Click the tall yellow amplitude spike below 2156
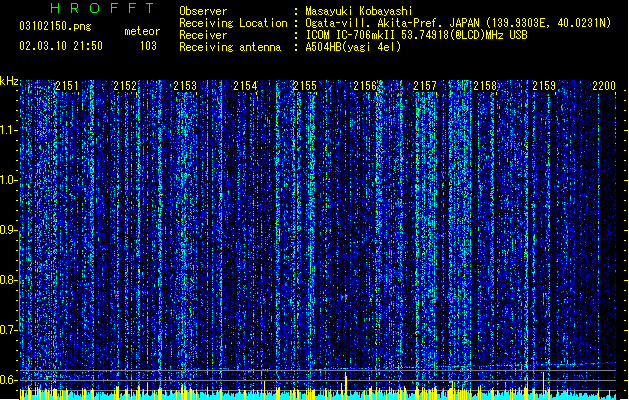The height and width of the screenshot is (400, 629). tap(345, 384)
